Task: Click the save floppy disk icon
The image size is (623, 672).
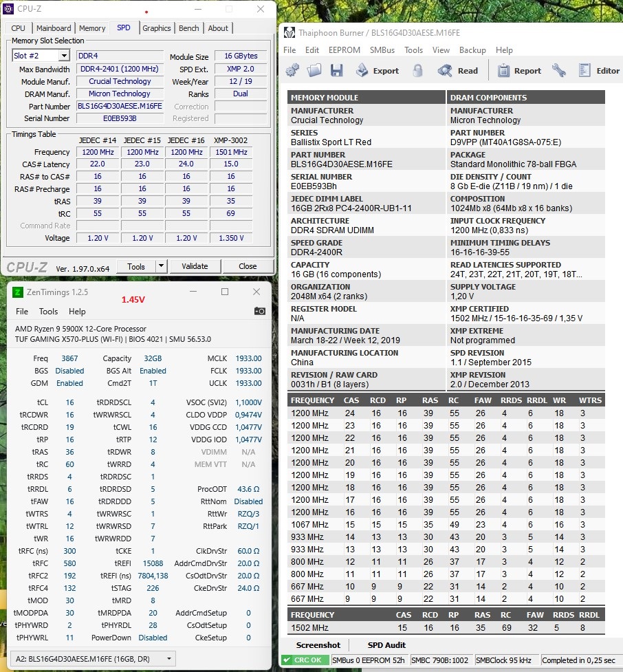Action: (337, 70)
